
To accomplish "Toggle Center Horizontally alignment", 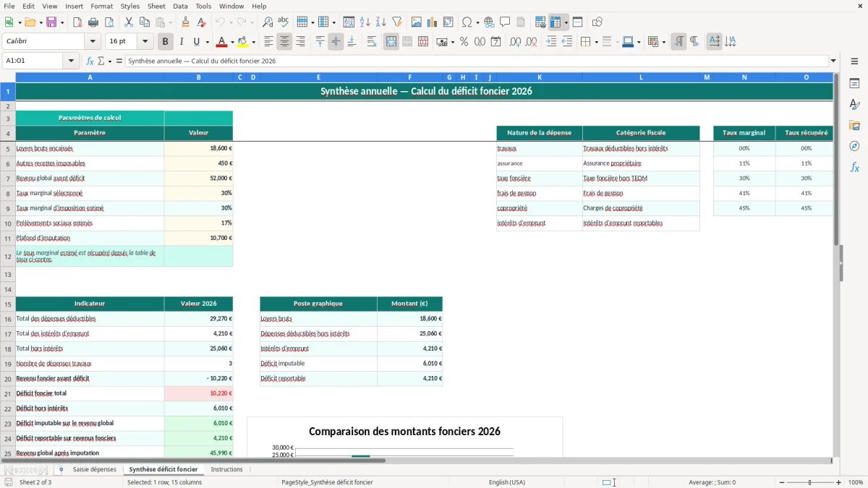I will point(284,42).
